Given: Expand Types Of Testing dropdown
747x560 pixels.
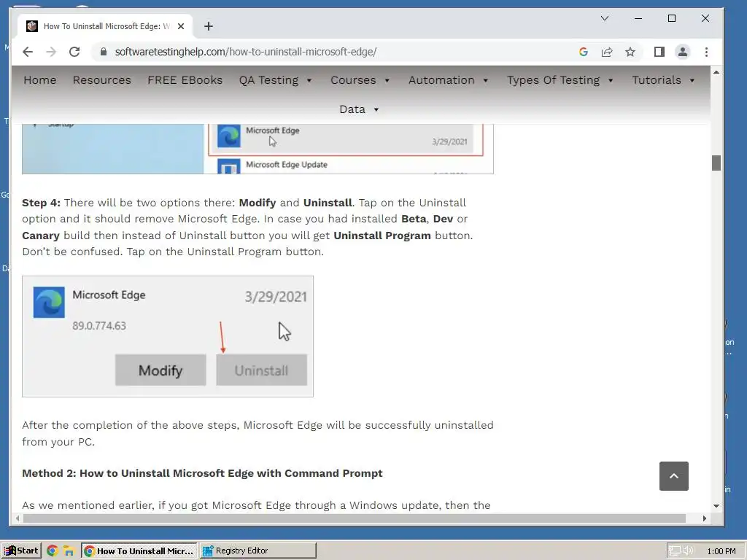Looking at the screenshot, I should tap(560, 80).
